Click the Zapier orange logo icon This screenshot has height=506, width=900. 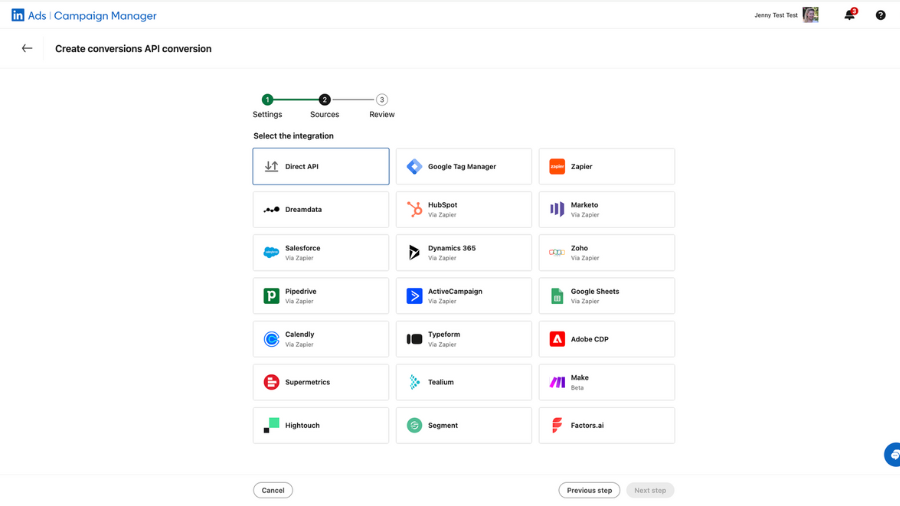[557, 166]
